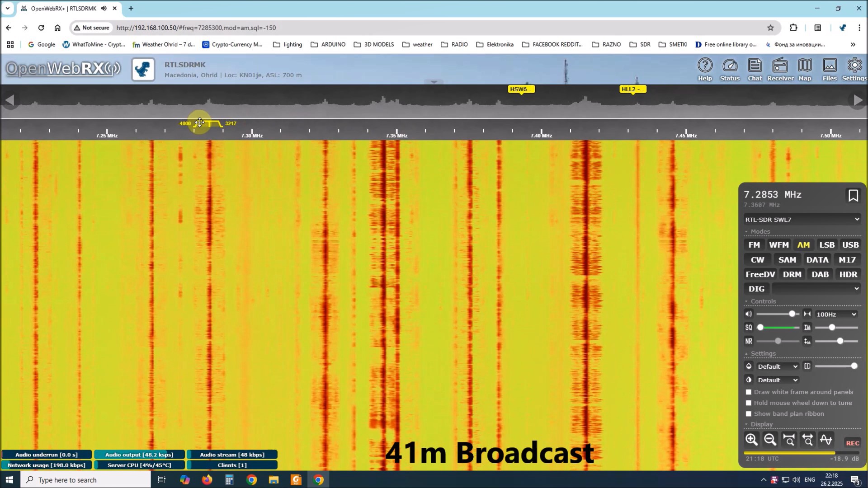
Task: Start recording with the REC button
Action: [x=852, y=443]
